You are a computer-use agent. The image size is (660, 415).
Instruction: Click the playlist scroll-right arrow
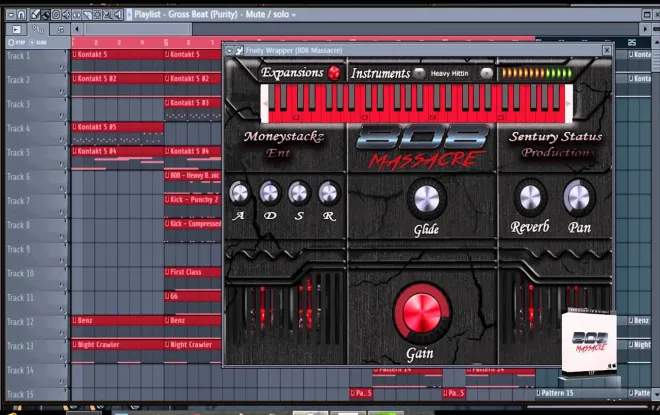point(644,29)
